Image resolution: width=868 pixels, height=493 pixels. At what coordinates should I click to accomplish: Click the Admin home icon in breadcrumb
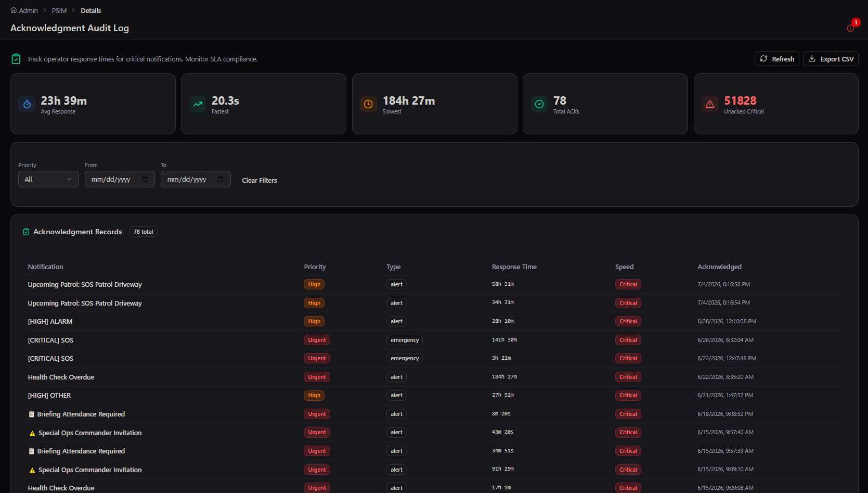coord(14,10)
